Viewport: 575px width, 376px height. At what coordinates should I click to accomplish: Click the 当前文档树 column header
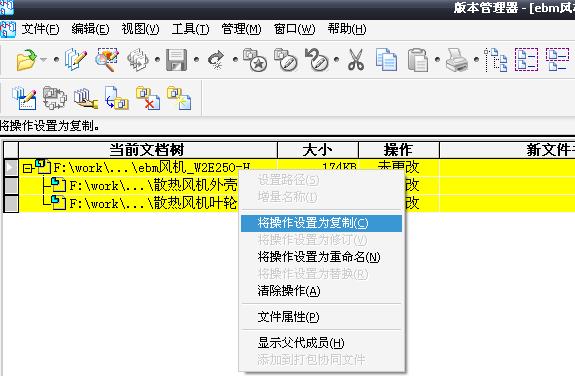[x=148, y=150]
